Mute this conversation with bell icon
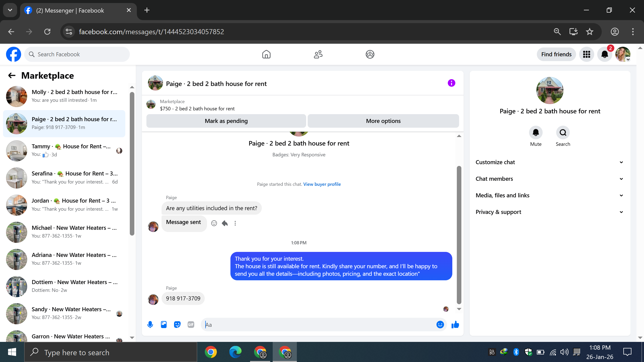Viewport: 644px width, 362px height. pyautogui.click(x=536, y=132)
